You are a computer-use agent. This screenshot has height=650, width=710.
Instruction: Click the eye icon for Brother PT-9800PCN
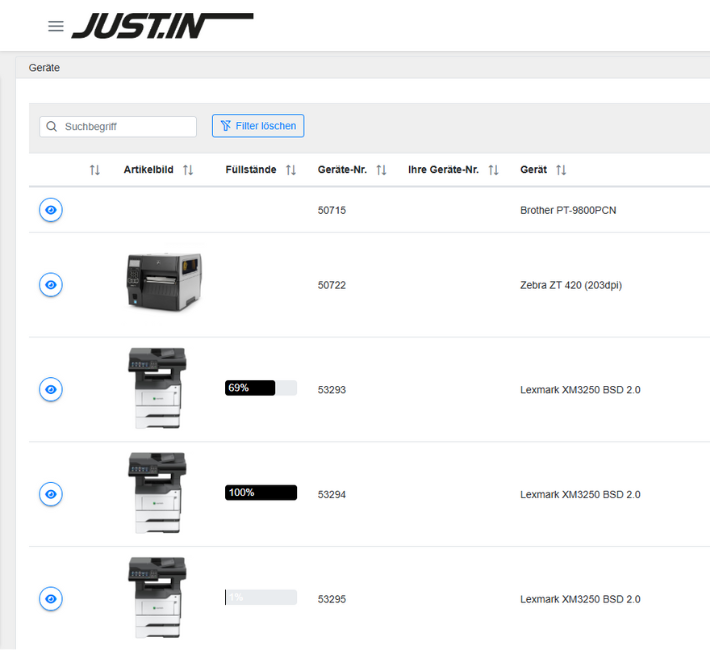(51, 210)
